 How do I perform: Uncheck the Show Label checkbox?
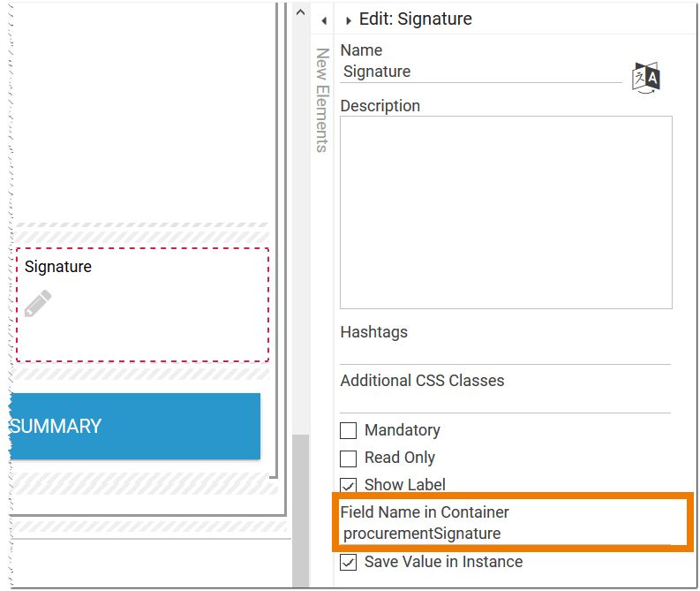(349, 485)
